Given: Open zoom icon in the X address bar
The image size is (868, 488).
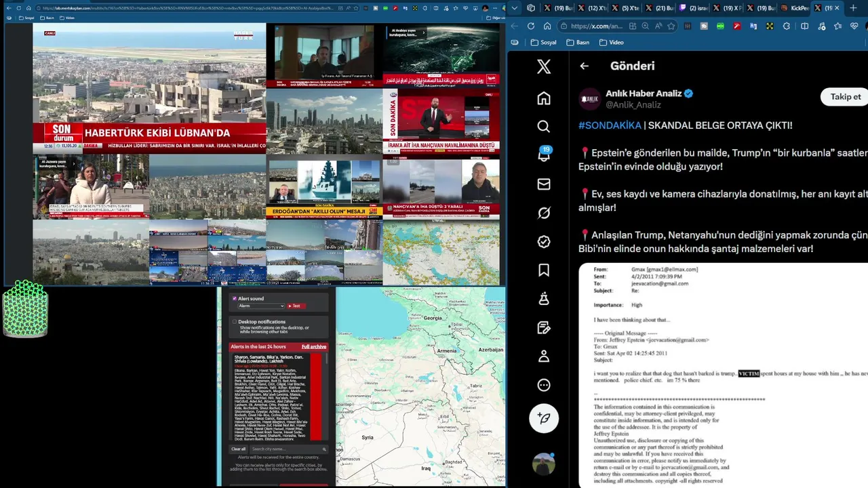Looking at the screenshot, I should coord(645,26).
